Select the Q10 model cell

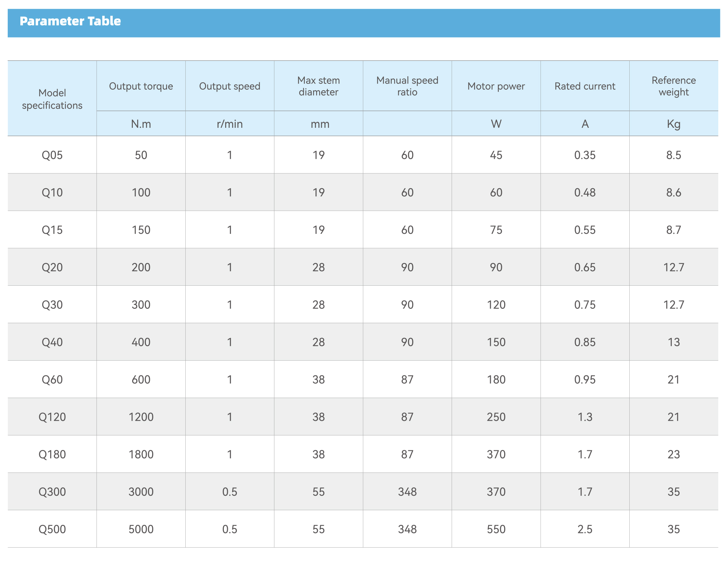52,193
